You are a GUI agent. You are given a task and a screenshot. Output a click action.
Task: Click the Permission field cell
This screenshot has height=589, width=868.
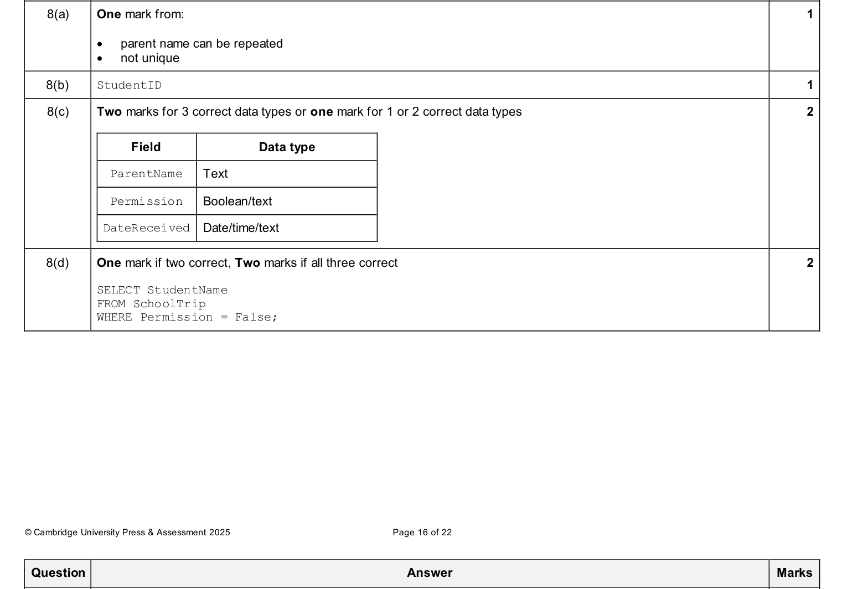[146, 201]
